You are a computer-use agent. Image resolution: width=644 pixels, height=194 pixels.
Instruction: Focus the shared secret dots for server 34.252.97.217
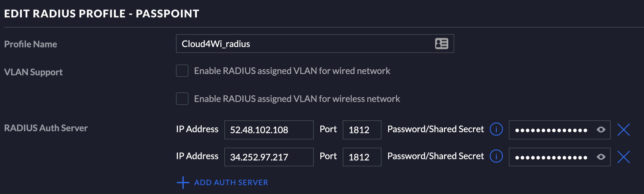[x=551, y=158]
